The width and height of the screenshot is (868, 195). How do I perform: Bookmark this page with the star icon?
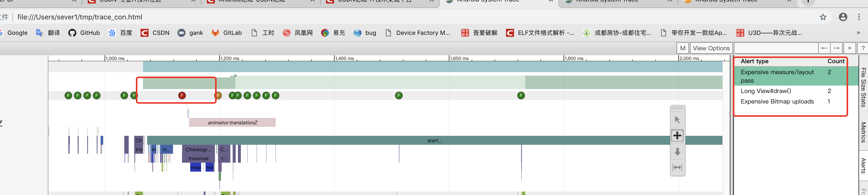pyautogui.click(x=823, y=17)
